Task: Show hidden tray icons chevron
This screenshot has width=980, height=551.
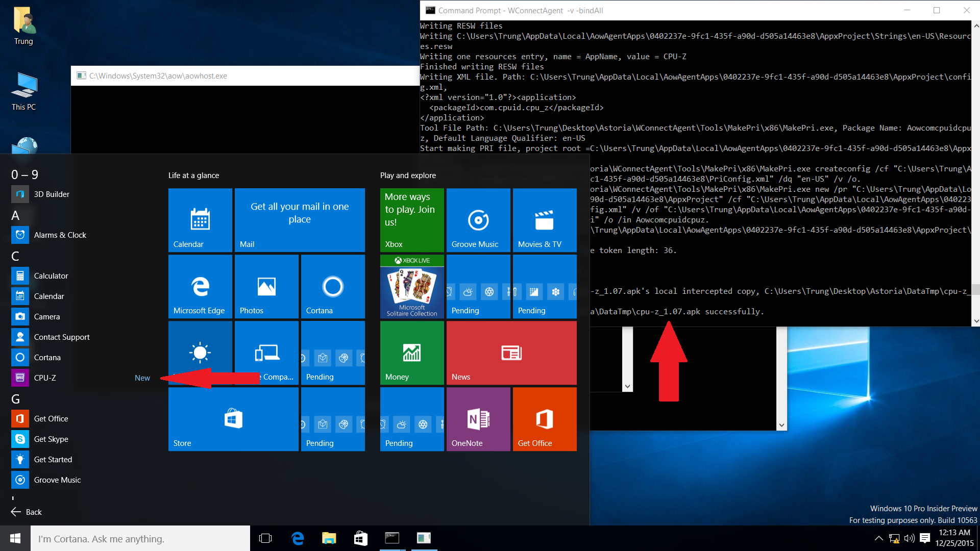Action: (878, 538)
